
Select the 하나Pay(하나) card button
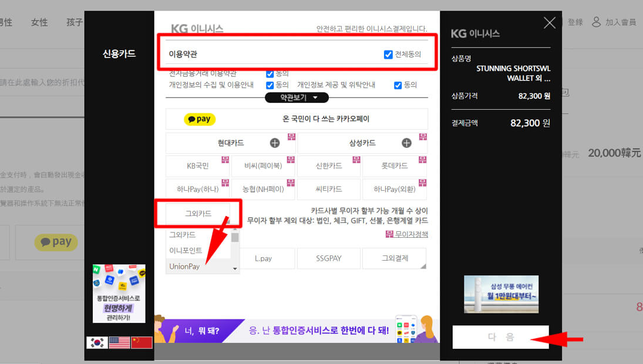198,189
